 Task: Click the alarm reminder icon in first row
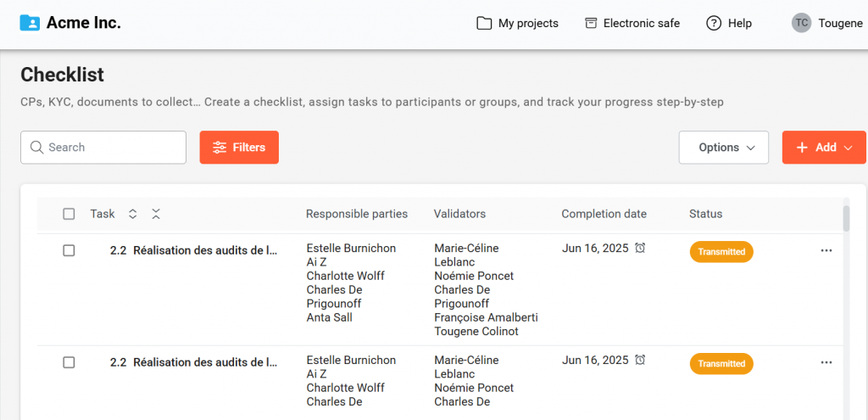(x=641, y=248)
